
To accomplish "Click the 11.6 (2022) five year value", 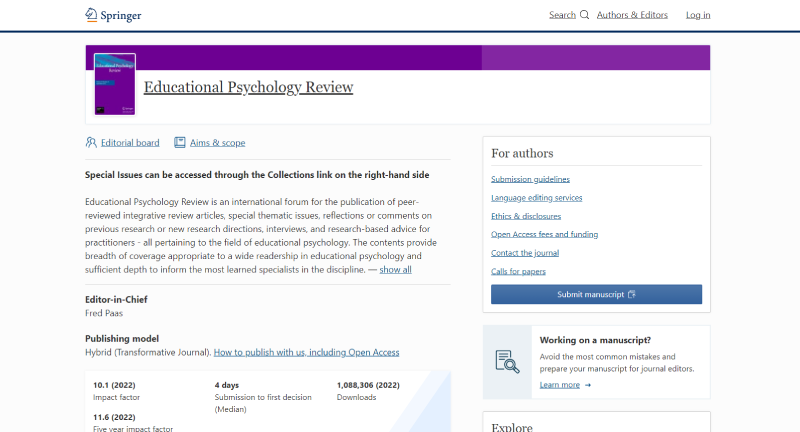I will point(114,417).
